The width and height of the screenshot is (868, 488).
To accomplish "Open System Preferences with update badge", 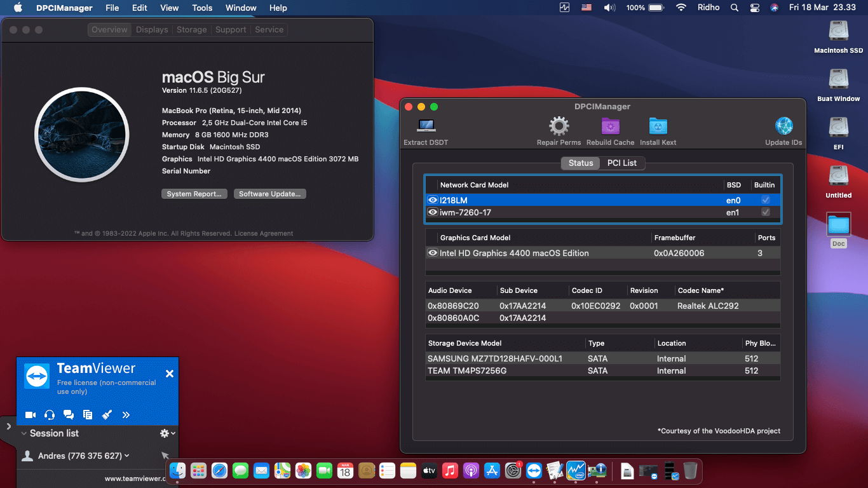I will click(513, 471).
